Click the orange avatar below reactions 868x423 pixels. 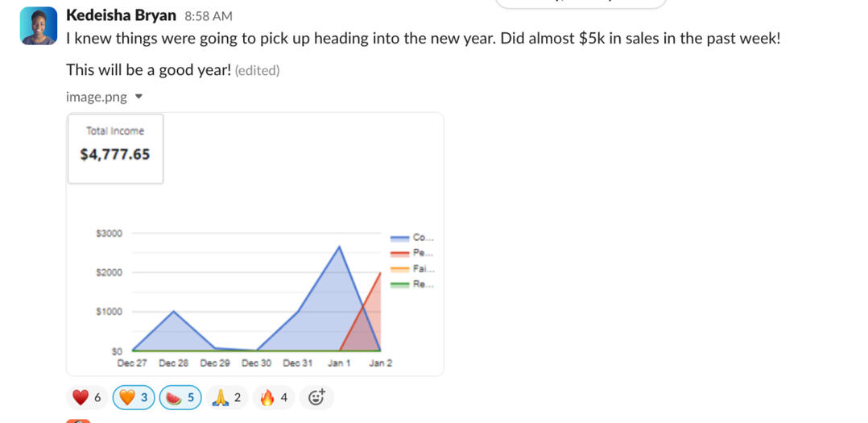click(x=76, y=420)
